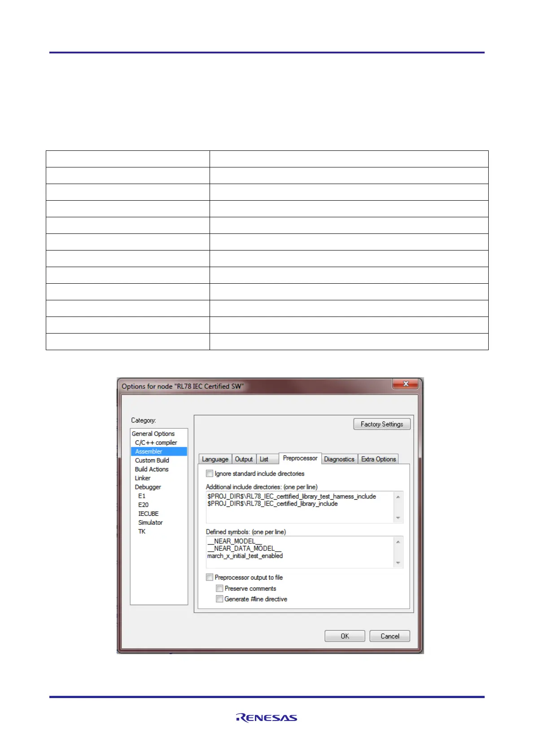This screenshot has height=756, width=534.
Task: Switch to the Output tab
Action: [x=244, y=459]
